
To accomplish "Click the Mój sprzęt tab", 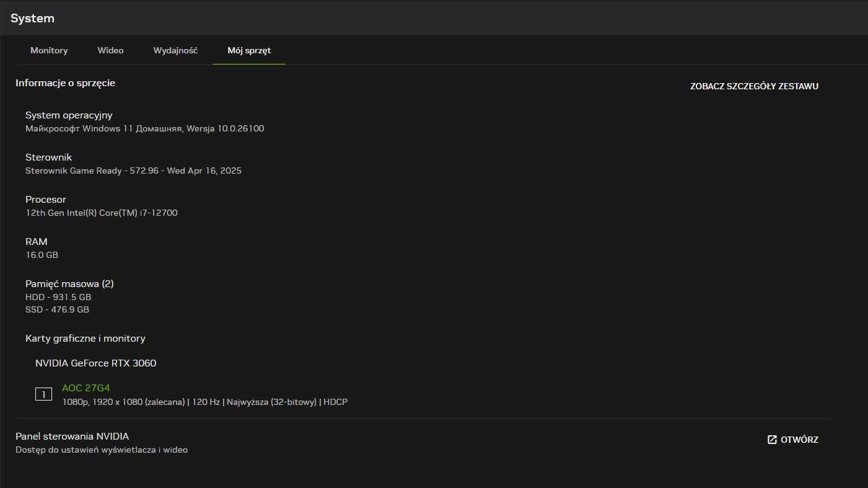I will tap(249, 50).
